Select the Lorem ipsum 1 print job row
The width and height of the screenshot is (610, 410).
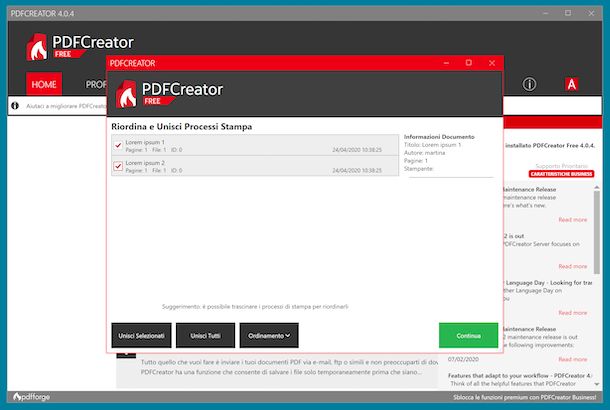coord(255,145)
